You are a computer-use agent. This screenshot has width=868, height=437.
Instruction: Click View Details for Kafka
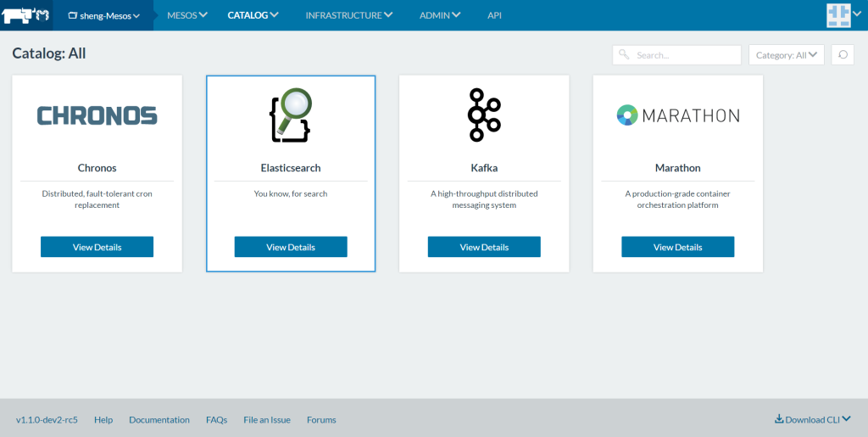point(484,247)
